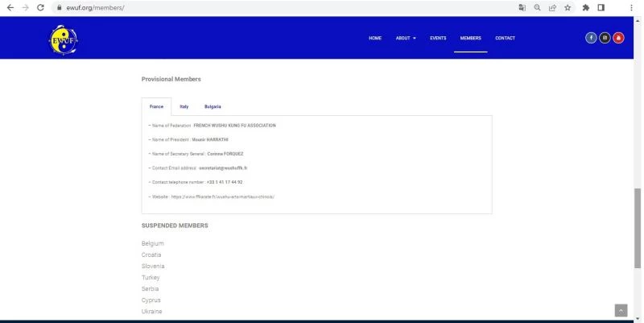Go back to the previous page
This screenshot has height=323, width=644.
(8, 7)
